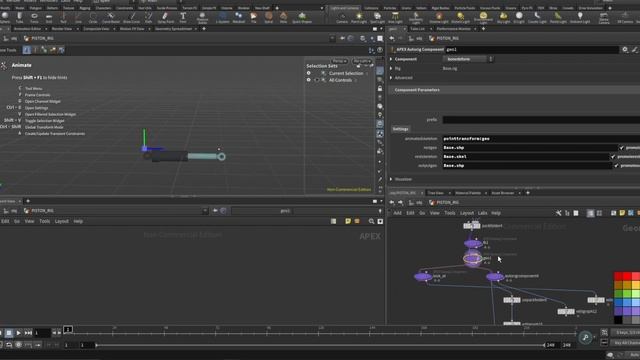Add a Sky Light from shelf
Screen dimensions: 640x360
coord(504,18)
